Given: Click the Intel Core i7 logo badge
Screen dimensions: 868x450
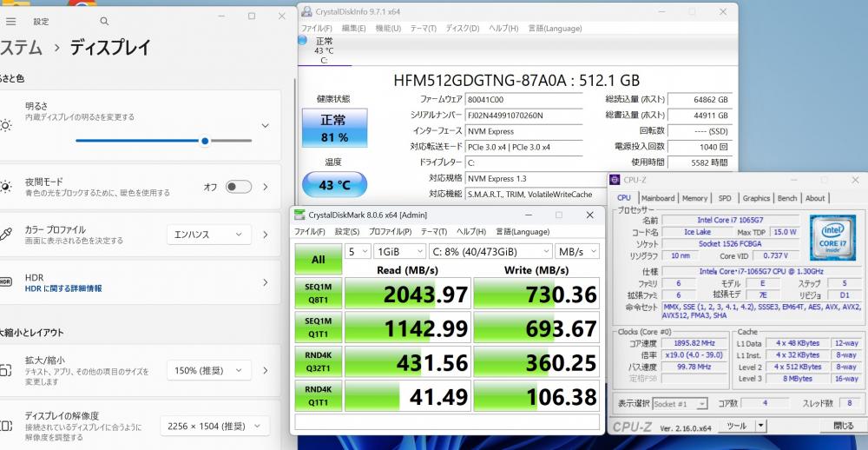Looking at the screenshot, I should pos(833,238).
